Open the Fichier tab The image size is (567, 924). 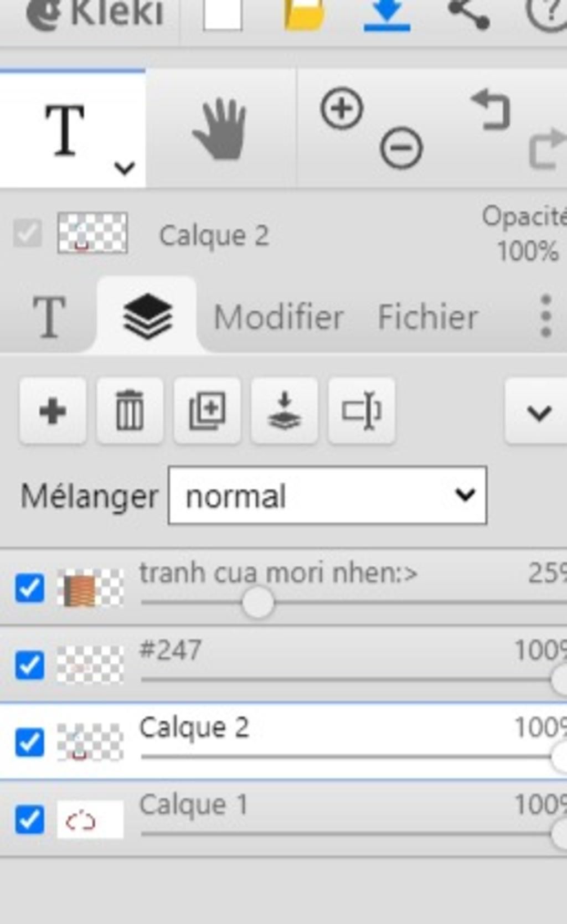point(427,317)
